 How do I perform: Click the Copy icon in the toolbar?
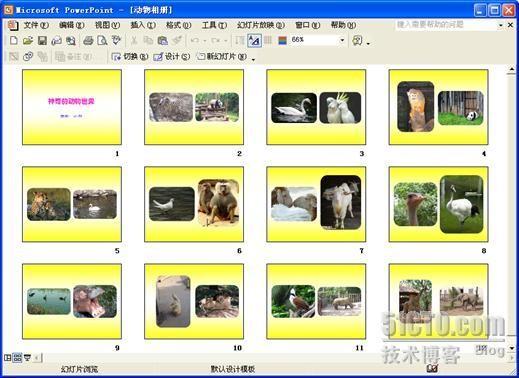click(x=148, y=40)
